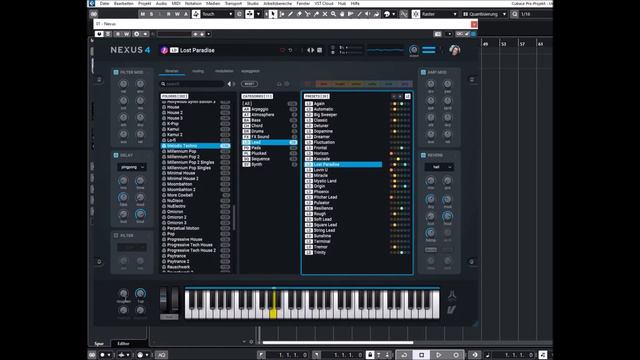Image resolution: width=640 pixels, height=360 pixels.
Task: Open the reverb hall type dropdown
Action: (439, 167)
